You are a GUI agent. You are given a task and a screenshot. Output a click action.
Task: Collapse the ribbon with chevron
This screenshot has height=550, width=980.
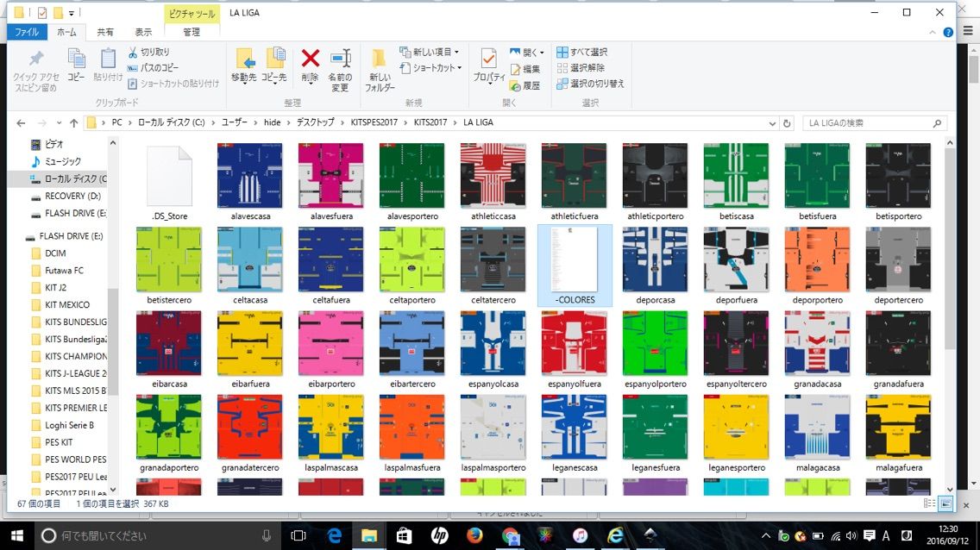[933, 33]
